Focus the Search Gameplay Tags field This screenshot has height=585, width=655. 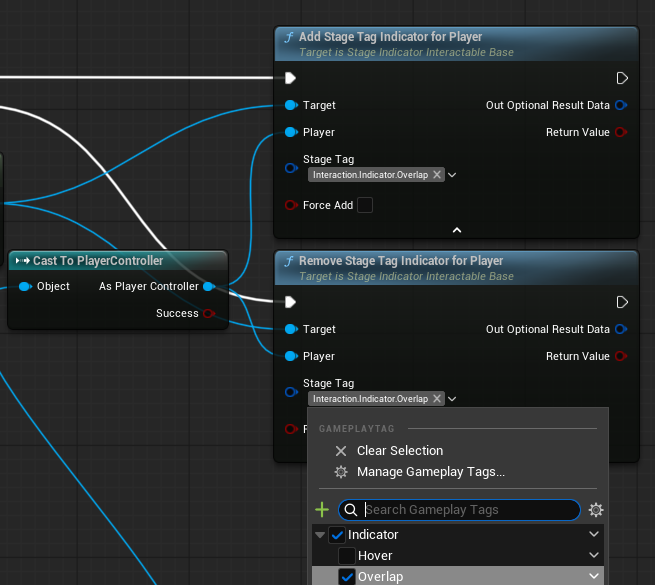tap(459, 510)
